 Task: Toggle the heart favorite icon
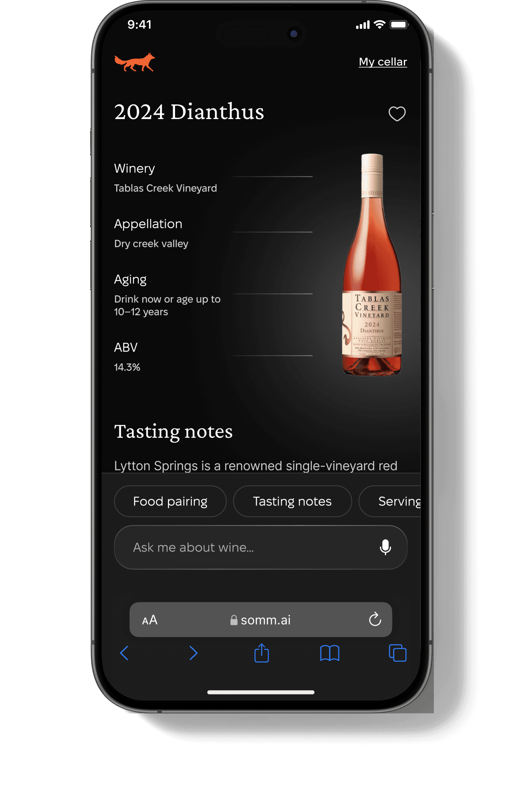[x=397, y=114]
